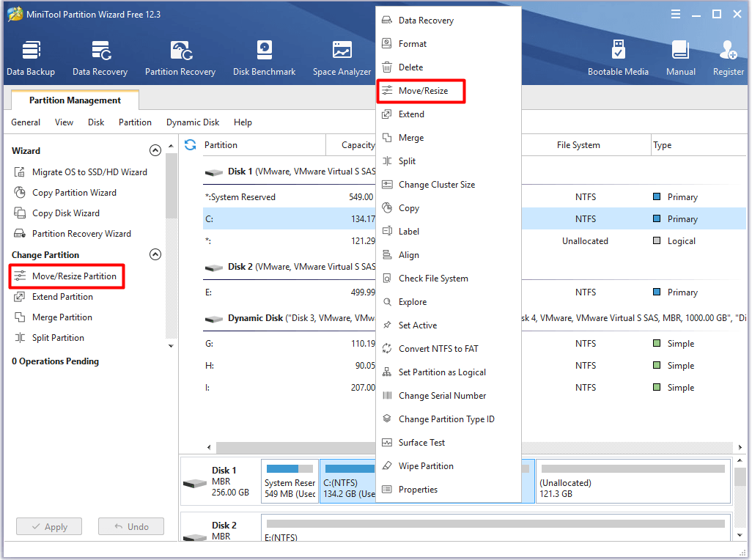Collapse the Wizard section

[155, 150]
